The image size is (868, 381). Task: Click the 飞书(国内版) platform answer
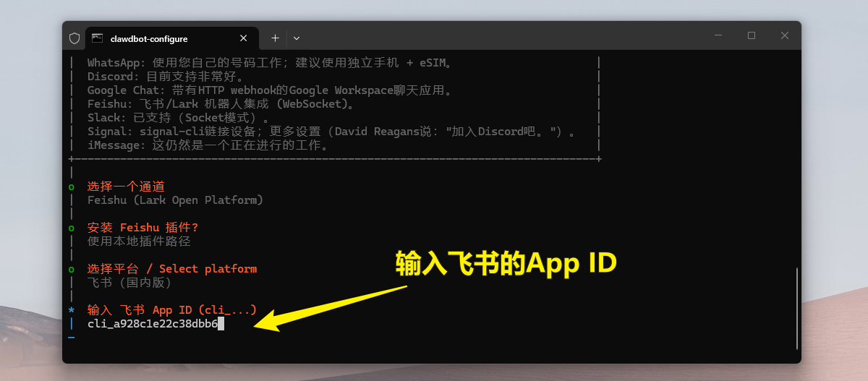pos(129,283)
